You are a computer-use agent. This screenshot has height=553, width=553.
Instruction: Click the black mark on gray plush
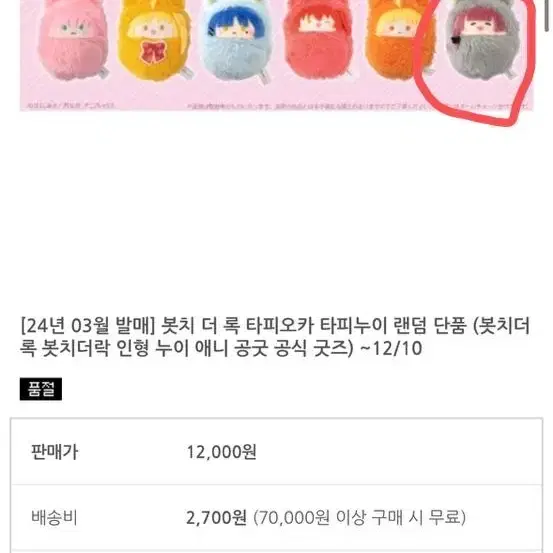[x=455, y=40]
